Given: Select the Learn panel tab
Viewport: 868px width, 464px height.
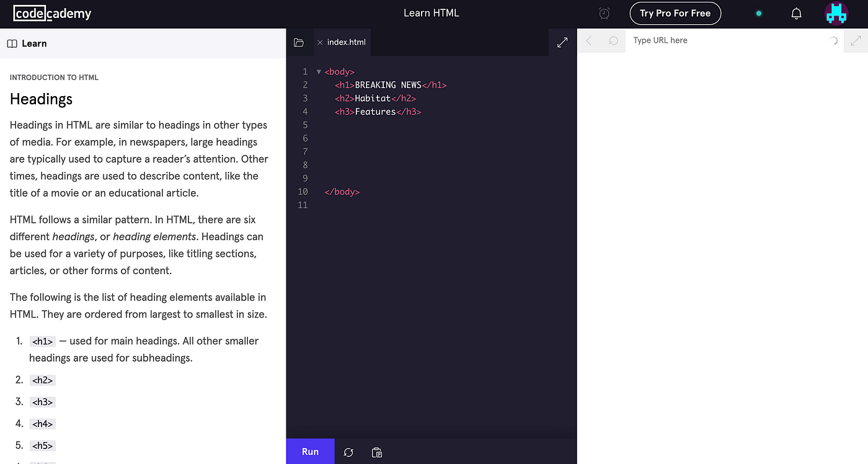Looking at the screenshot, I should (x=27, y=43).
